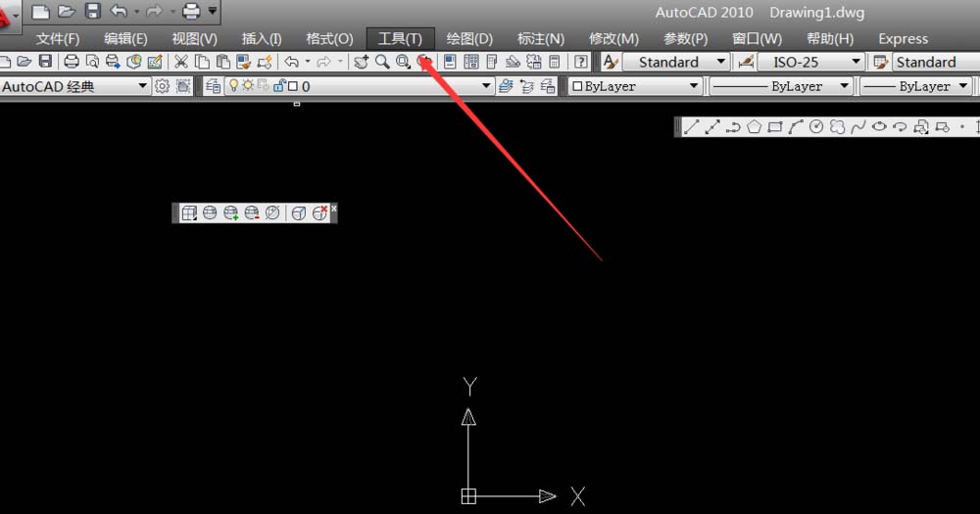Select the Pan hand tool
The height and width of the screenshot is (514, 980).
point(362,62)
